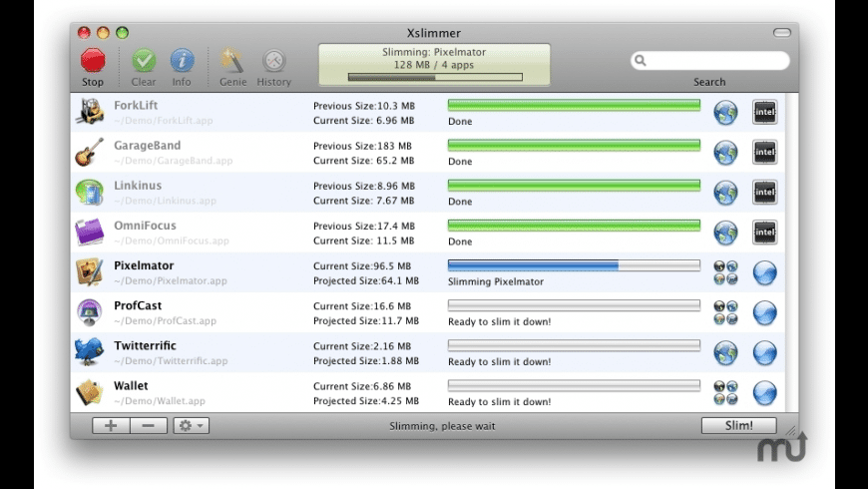
Task: Click the Pixelmator app name
Action: [144, 265]
